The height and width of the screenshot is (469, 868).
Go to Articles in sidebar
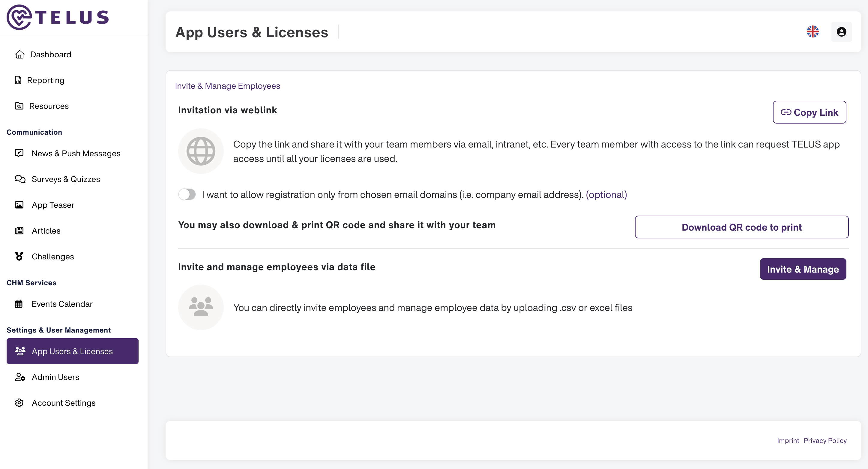tap(46, 231)
